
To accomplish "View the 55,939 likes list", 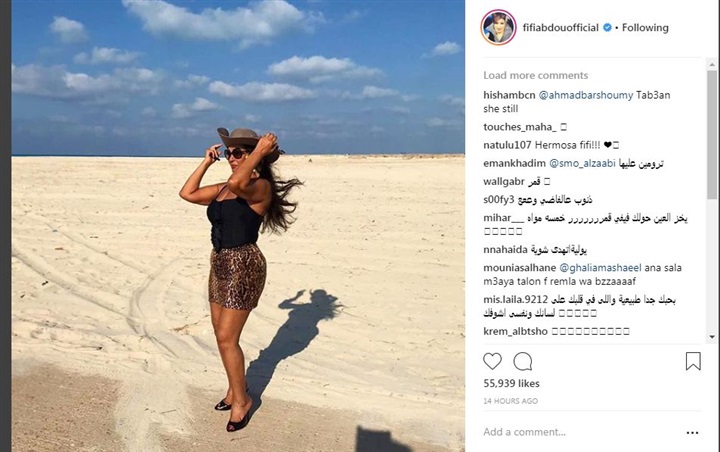I will click(511, 384).
